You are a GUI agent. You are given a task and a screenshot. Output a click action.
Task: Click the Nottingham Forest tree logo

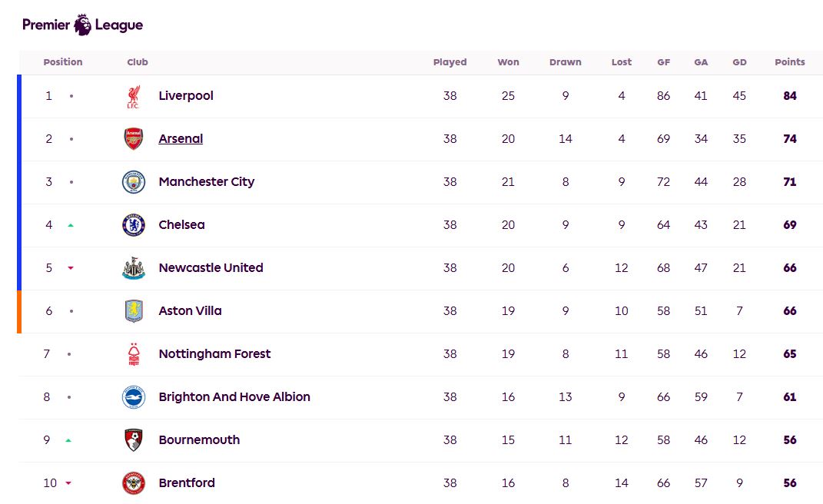[133, 354]
